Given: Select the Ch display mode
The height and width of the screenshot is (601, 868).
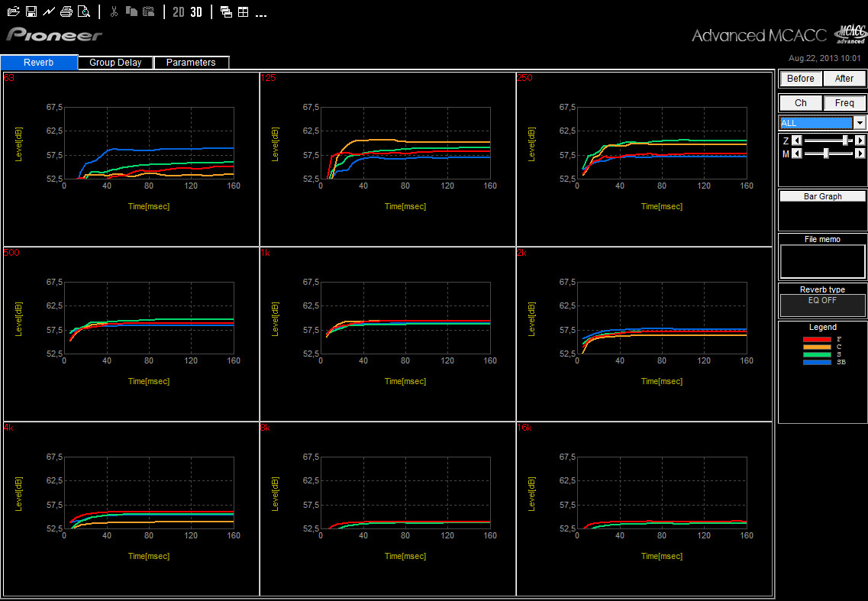Looking at the screenshot, I should 801,103.
